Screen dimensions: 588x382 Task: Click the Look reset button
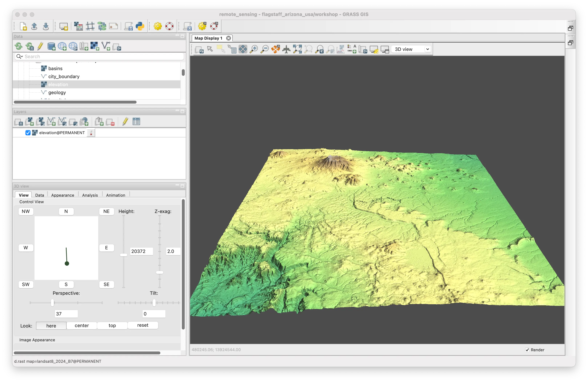pos(143,325)
